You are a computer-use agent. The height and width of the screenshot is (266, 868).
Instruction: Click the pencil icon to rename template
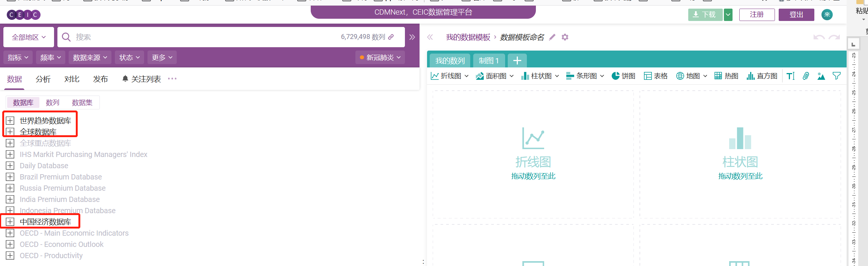552,37
